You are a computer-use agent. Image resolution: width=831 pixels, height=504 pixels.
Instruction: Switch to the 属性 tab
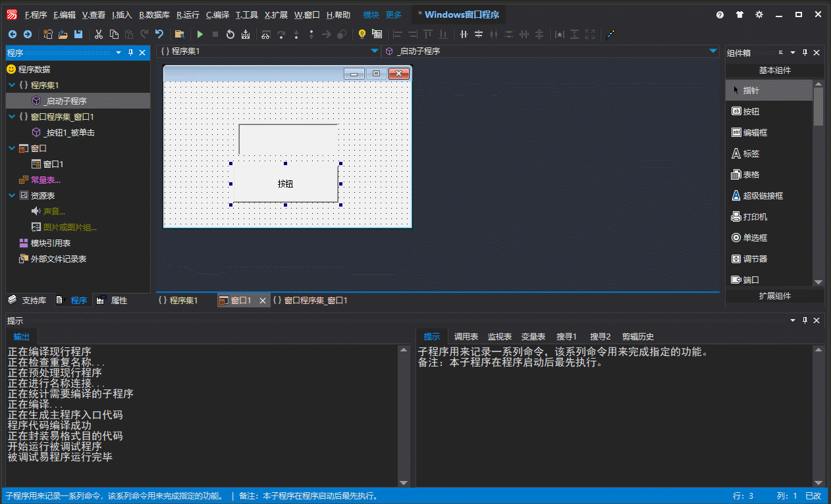click(112, 301)
